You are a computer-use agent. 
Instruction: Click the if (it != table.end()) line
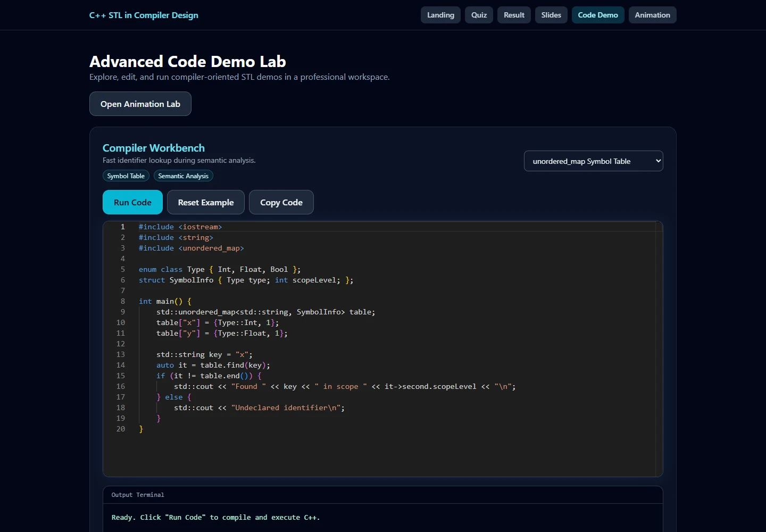[209, 376]
